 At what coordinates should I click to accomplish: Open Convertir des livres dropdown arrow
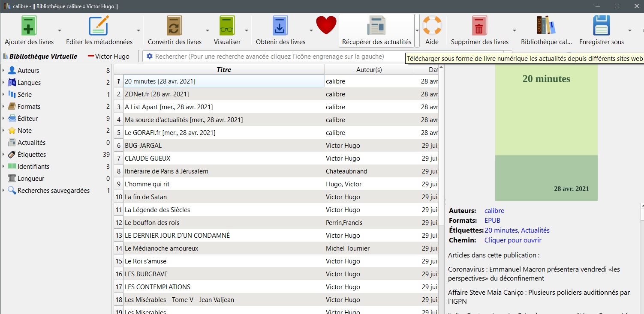pyautogui.click(x=208, y=30)
